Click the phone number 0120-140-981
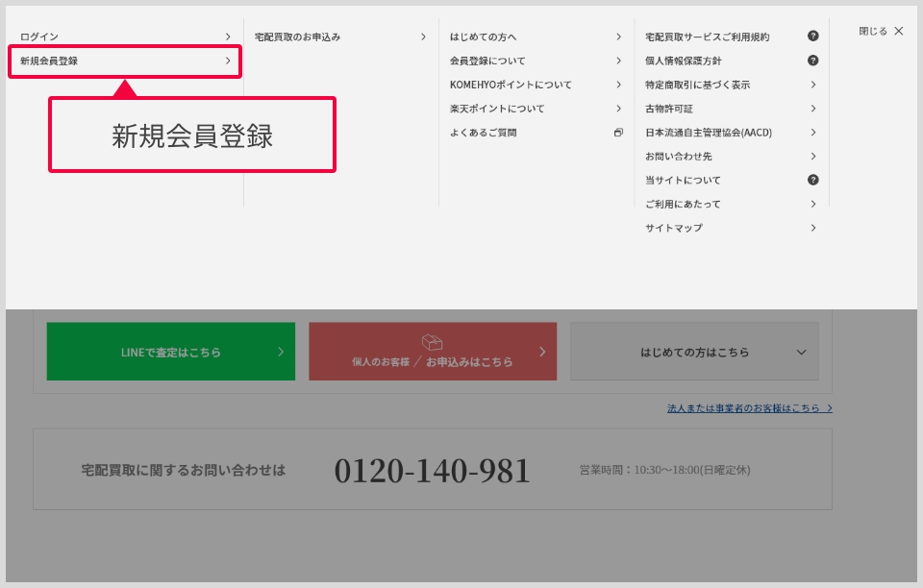 432,471
